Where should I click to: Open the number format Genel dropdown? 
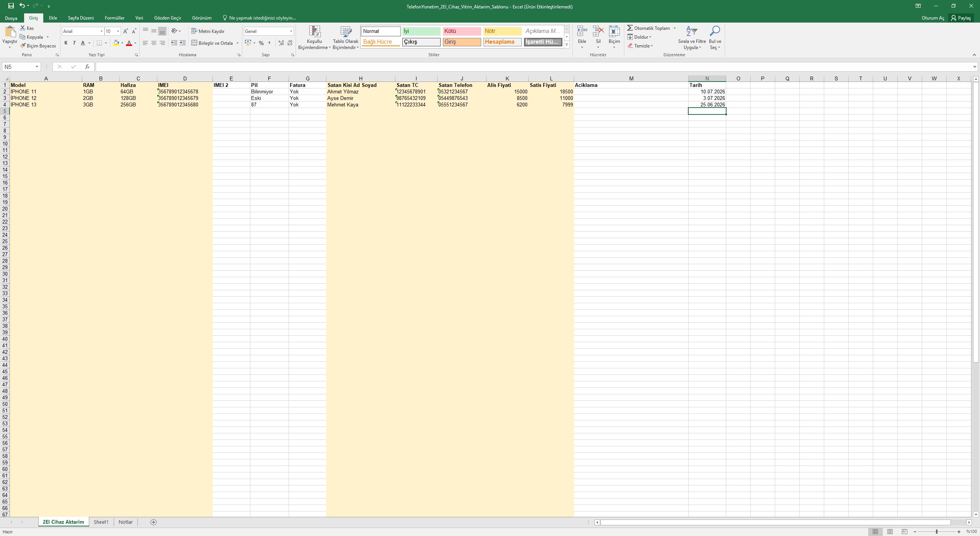[291, 31]
